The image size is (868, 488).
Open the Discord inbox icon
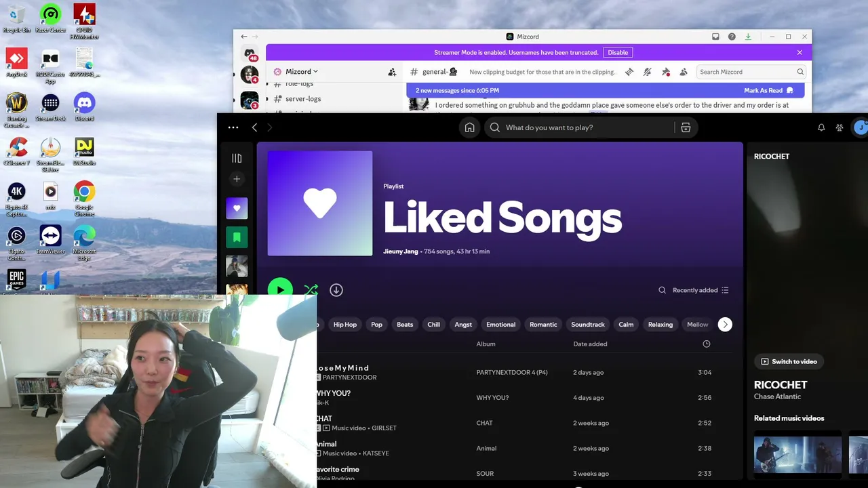[715, 37]
